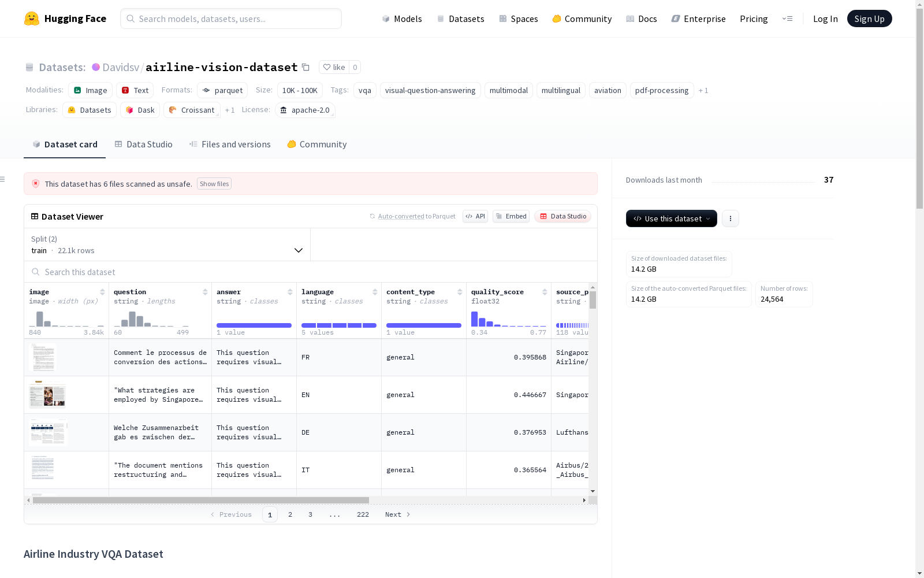Jump to page 222

coord(363,514)
